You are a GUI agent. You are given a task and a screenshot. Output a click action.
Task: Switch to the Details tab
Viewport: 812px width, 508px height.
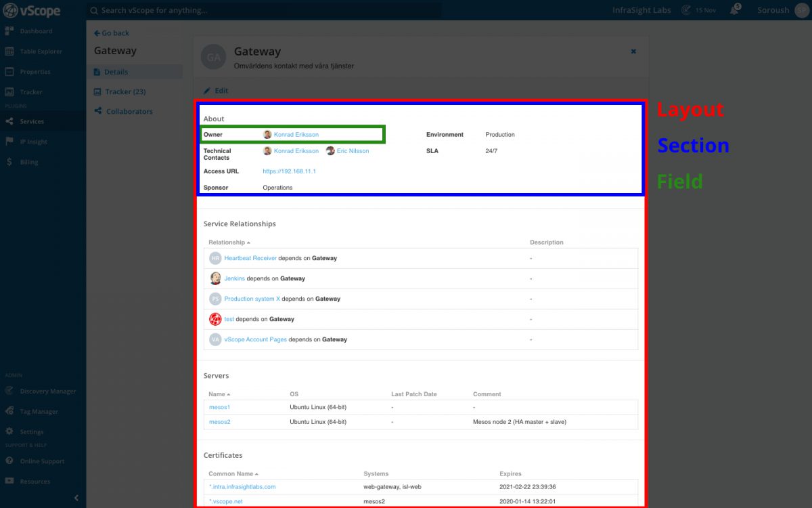(135, 72)
